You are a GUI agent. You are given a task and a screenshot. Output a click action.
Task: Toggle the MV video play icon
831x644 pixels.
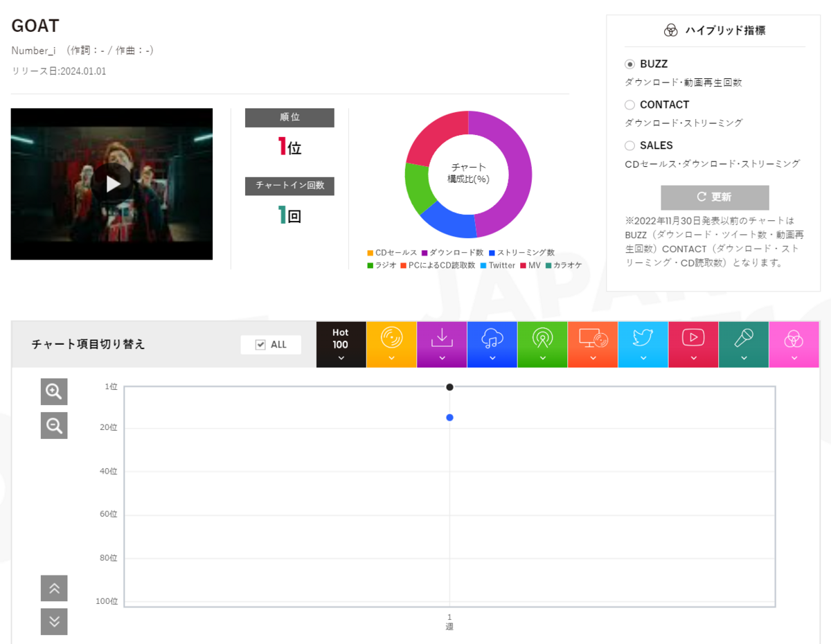(693, 344)
